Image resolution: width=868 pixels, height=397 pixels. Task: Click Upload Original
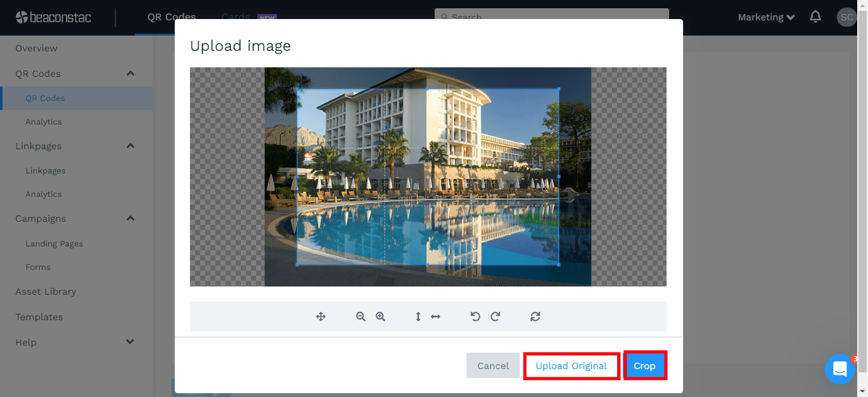pos(571,365)
